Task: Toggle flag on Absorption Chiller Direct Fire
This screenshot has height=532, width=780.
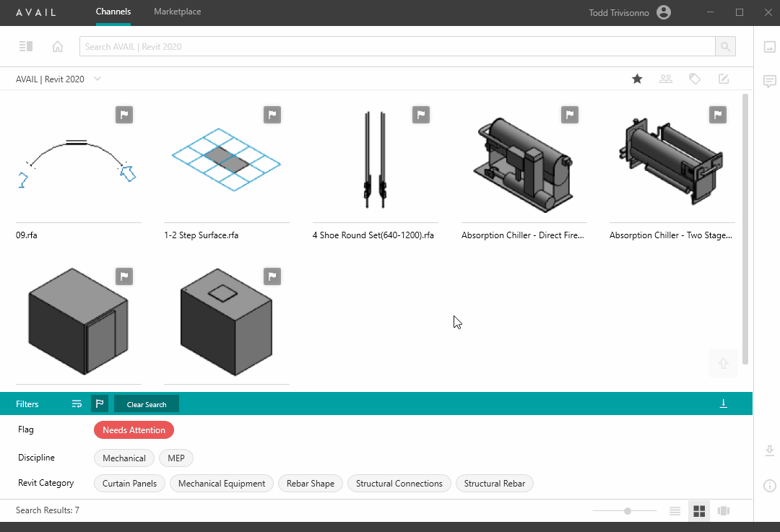Action: pyautogui.click(x=570, y=115)
